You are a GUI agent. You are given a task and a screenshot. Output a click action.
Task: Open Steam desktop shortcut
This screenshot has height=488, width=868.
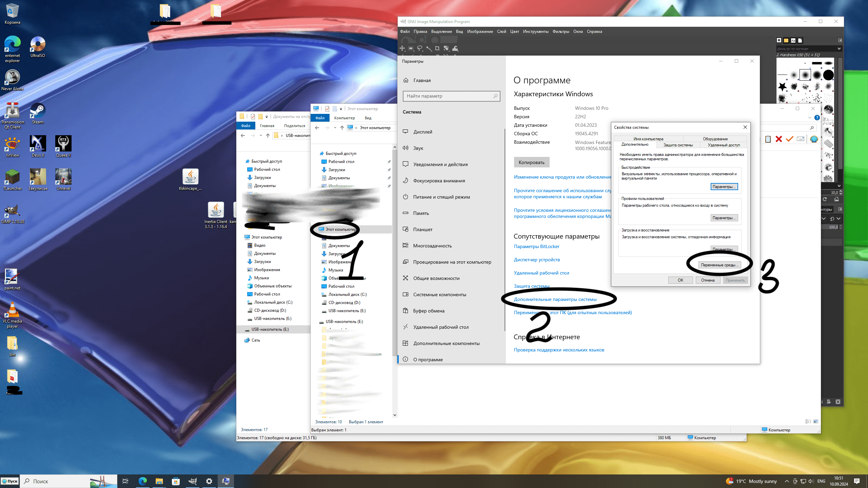click(38, 114)
